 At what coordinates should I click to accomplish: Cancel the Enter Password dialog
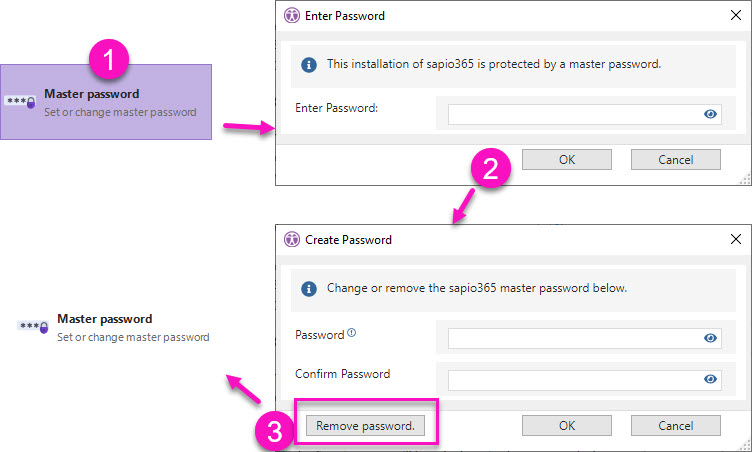pos(676,159)
